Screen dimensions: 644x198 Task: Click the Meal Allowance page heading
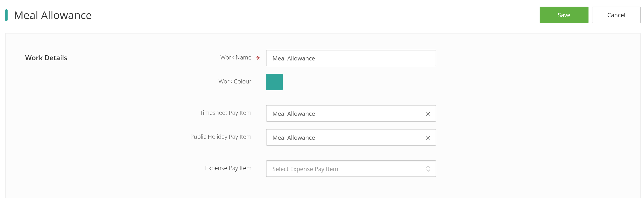53,15
